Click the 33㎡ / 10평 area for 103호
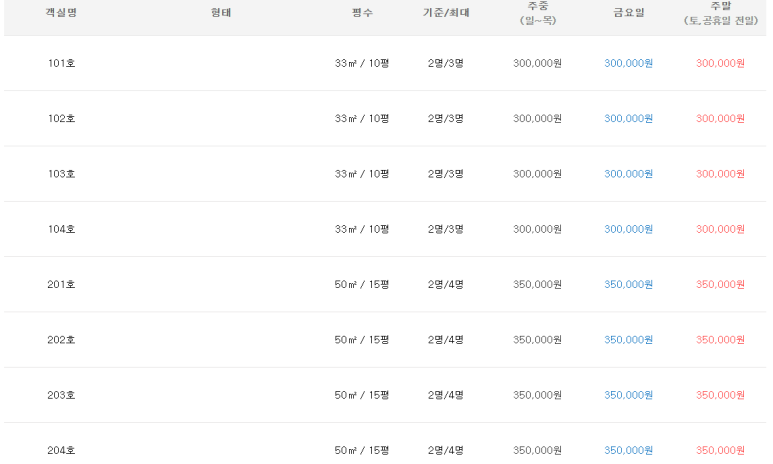The width and height of the screenshot is (773, 464). tap(362, 174)
